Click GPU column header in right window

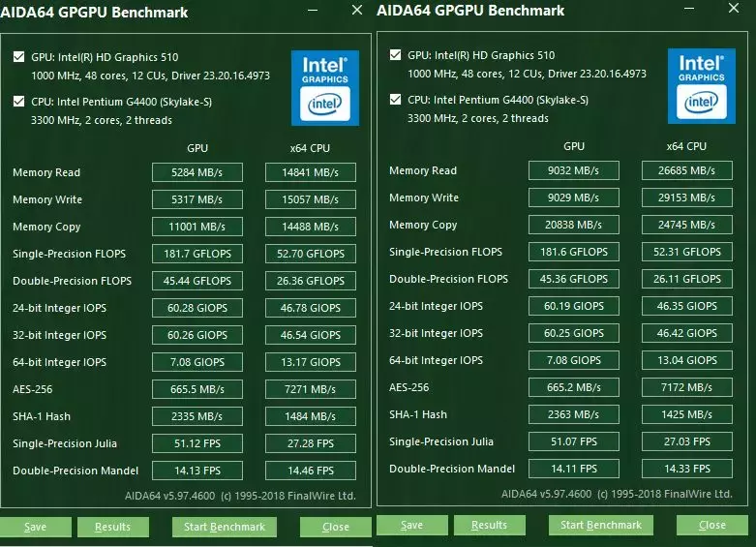click(x=574, y=146)
